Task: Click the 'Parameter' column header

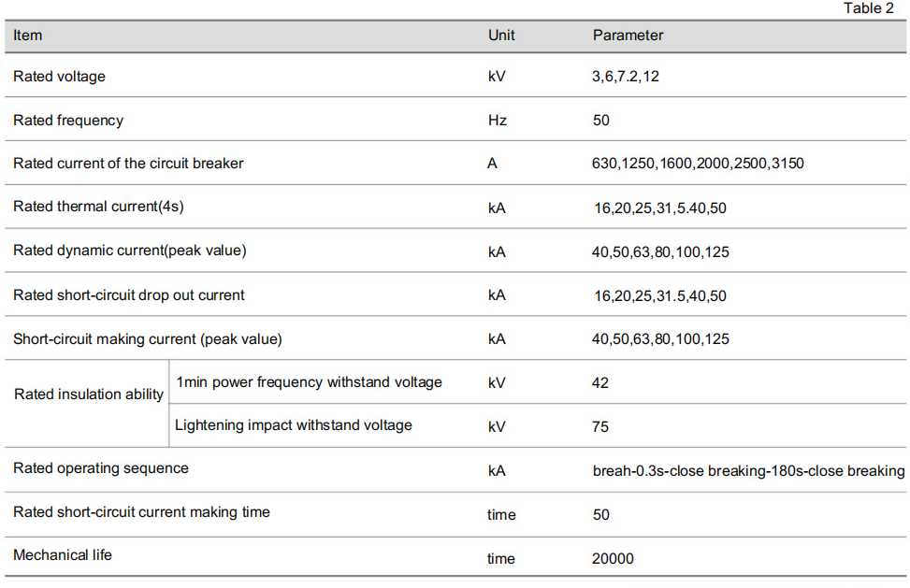Action: 628,36
